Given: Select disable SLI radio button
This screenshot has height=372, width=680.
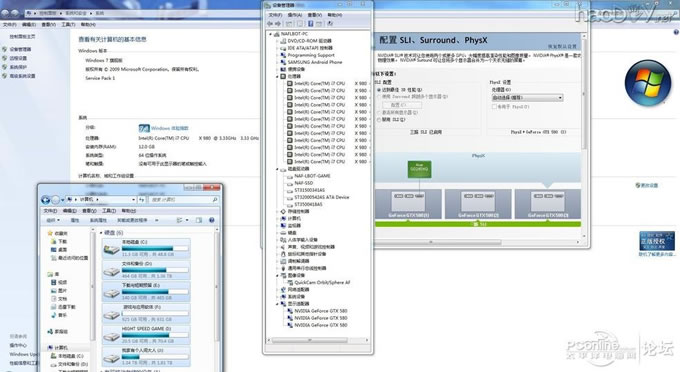Looking at the screenshot, I should 379,120.
